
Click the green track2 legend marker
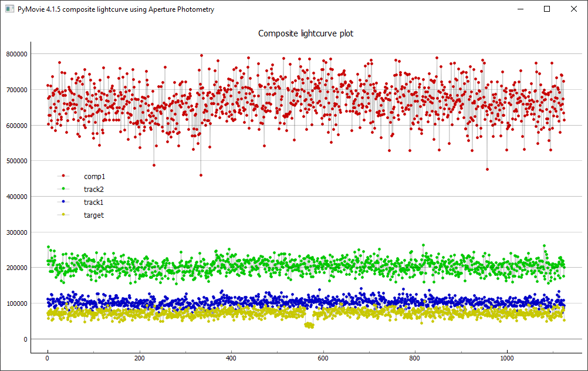pyautogui.click(x=63, y=189)
